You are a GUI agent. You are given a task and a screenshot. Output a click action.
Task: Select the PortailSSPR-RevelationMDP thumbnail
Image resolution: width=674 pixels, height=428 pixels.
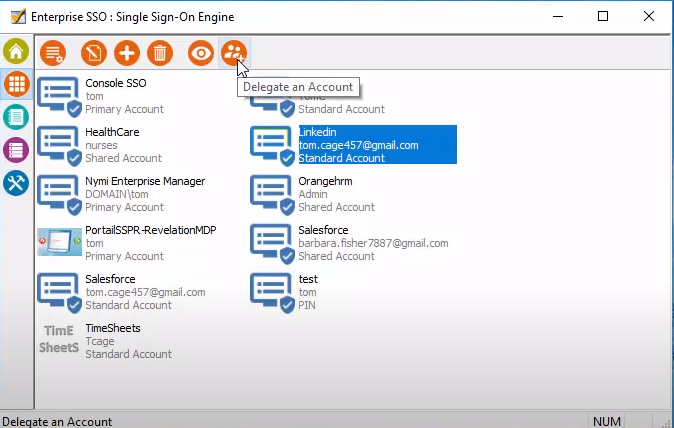[59, 242]
